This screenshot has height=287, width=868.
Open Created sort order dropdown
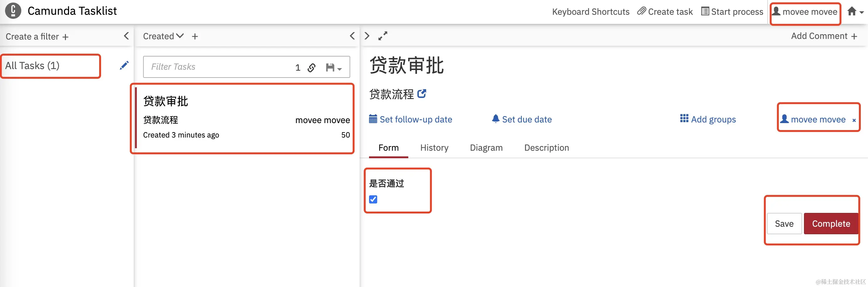pos(163,36)
